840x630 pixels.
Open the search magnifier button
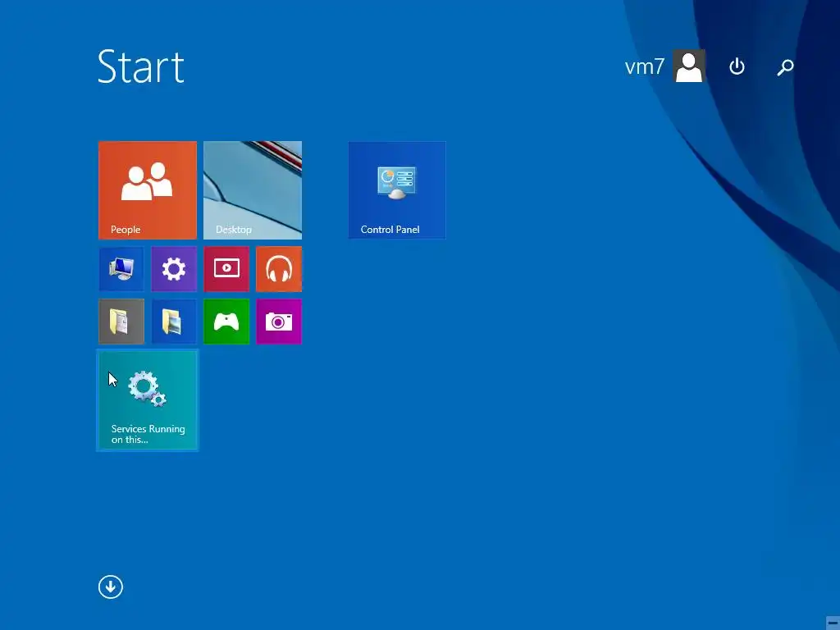[x=785, y=67]
